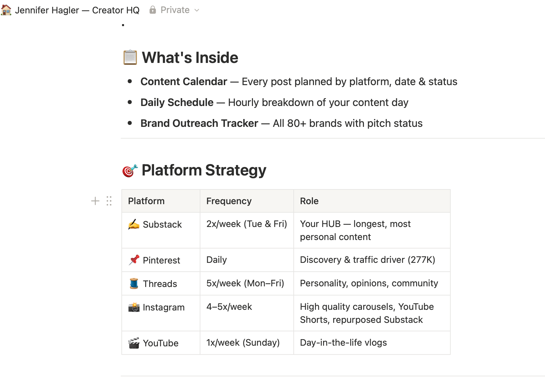Click the plus icon to add block

[95, 201]
